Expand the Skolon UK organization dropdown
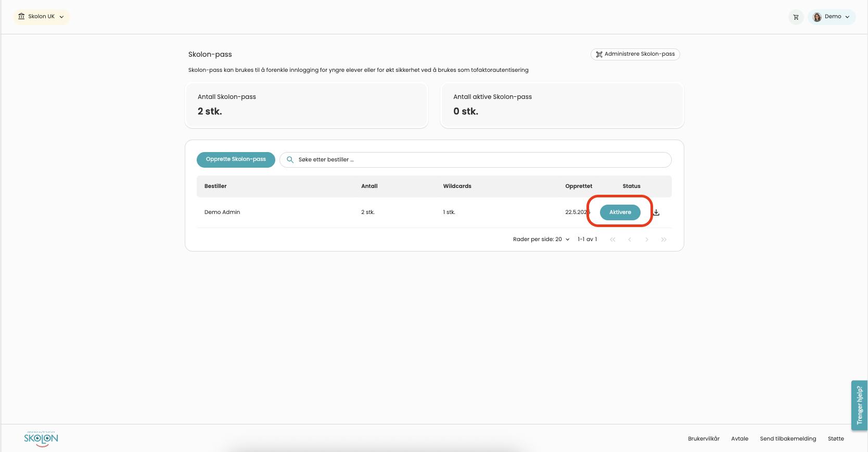The width and height of the screenshot is (868, 452). [41, 17]
